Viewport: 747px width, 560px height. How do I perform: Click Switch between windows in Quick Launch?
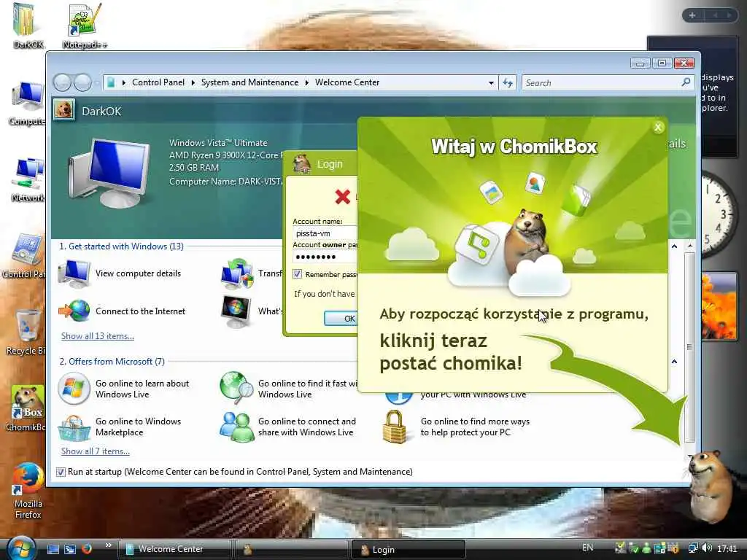70,549
